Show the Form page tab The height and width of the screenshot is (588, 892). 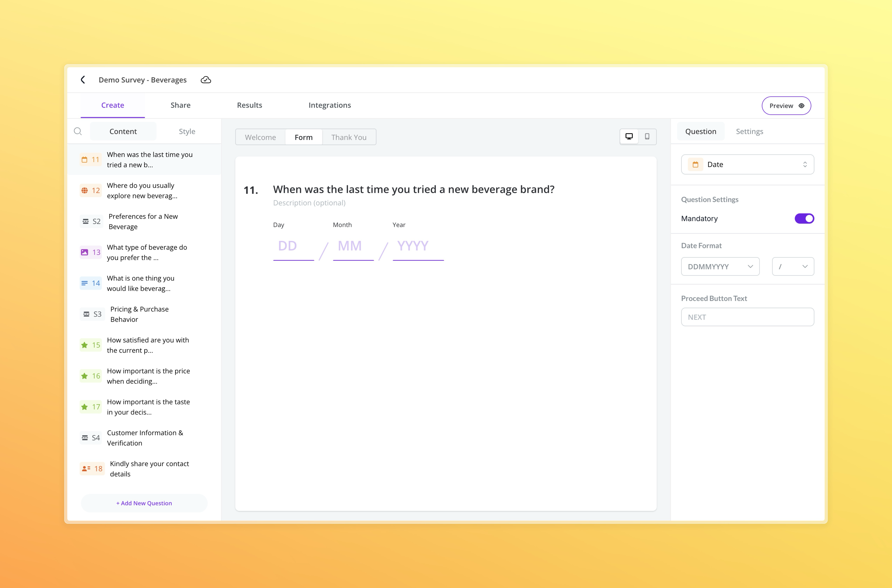pos(304,137)
